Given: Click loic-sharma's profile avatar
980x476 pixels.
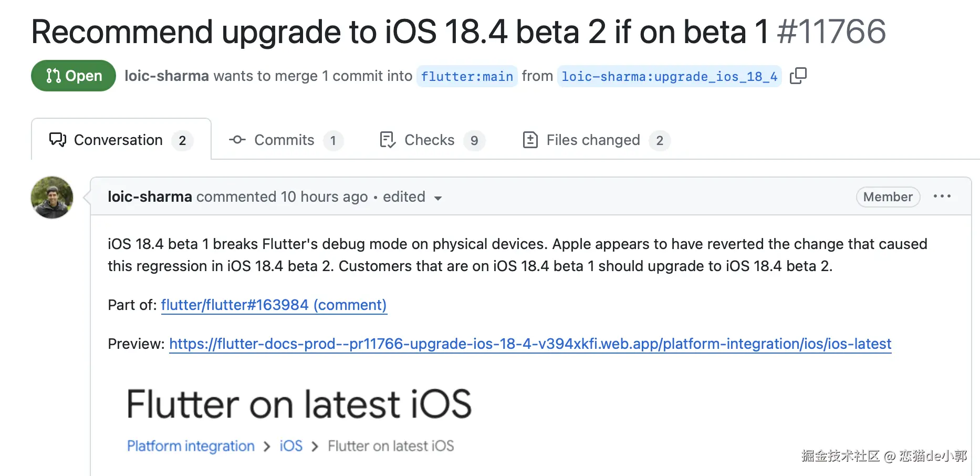Looking at the screenshot, I should [x=52, y=198].
